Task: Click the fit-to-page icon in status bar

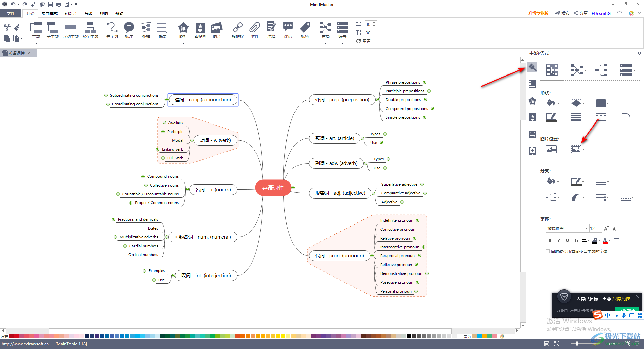Action: pyautogui.click(x=547, y=344)
